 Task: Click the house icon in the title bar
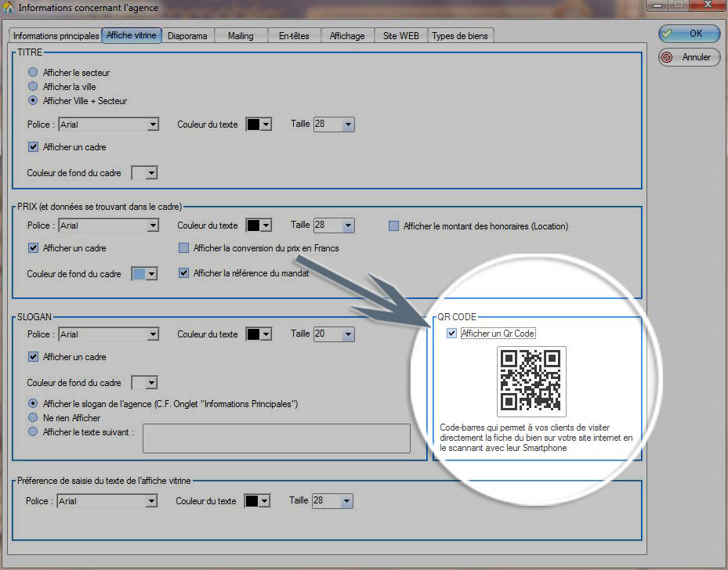click(8, 7)
